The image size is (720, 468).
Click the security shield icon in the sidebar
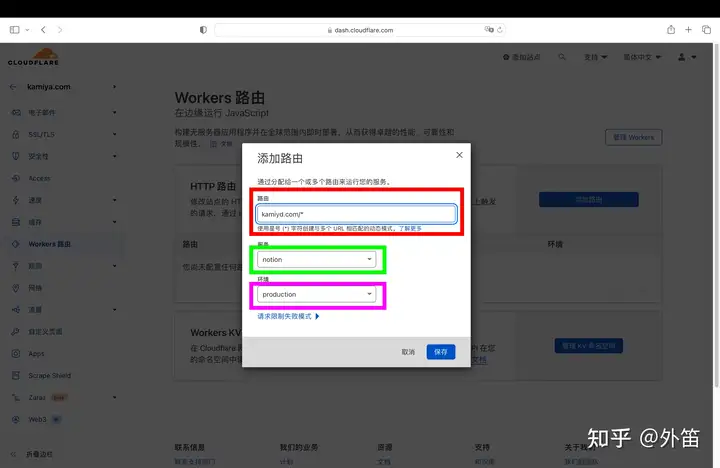[x=16, y=156]
